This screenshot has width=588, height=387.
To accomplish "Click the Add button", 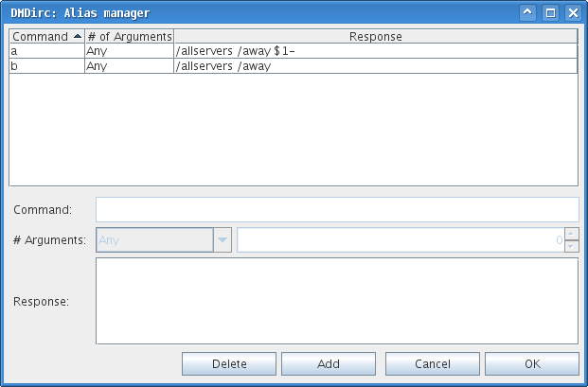I will (329, 363).
